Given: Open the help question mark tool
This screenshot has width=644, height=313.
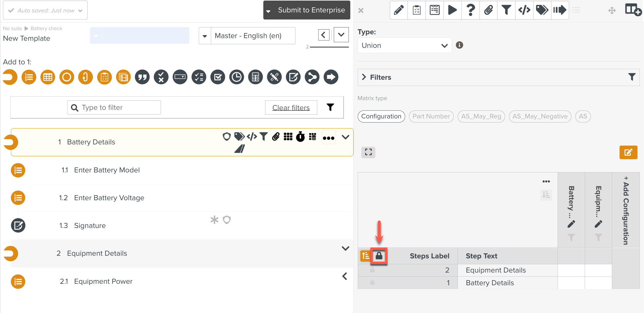Looking at the screenshot, I should click(470, 10).
